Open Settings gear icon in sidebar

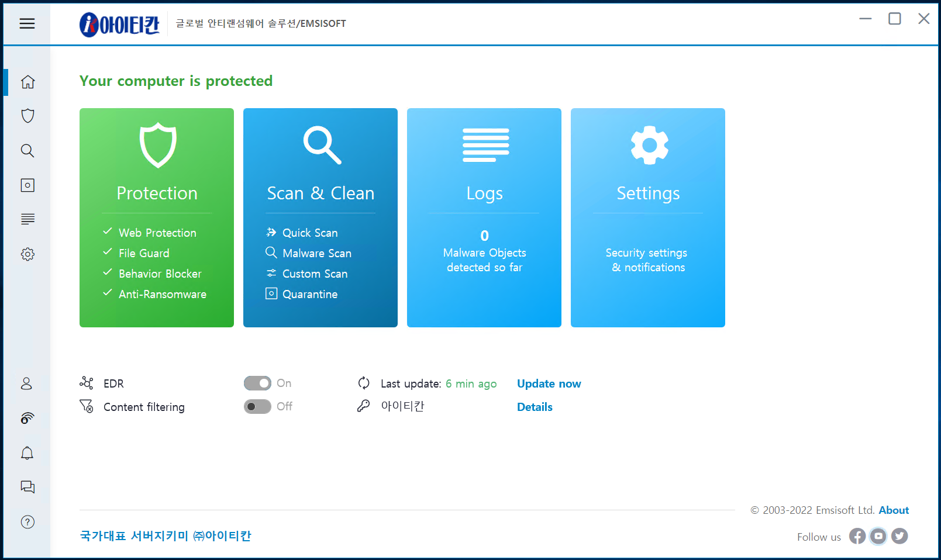(27, 254)
